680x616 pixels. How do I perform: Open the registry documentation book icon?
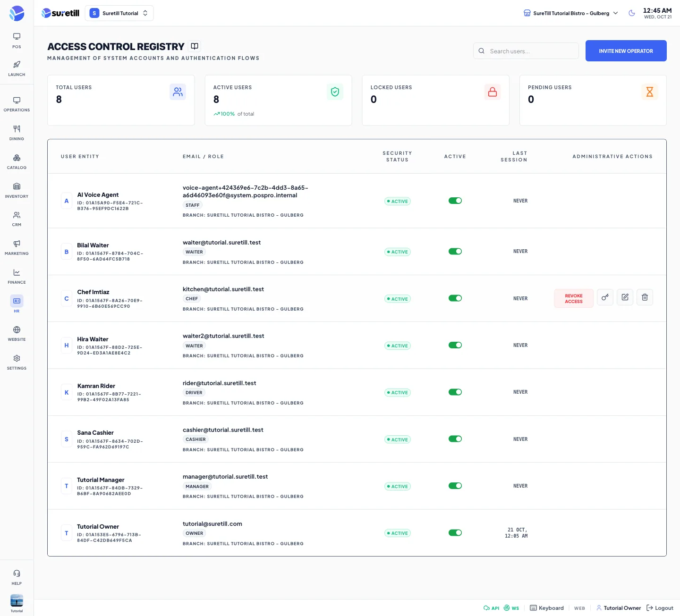(x=195, y=46)
